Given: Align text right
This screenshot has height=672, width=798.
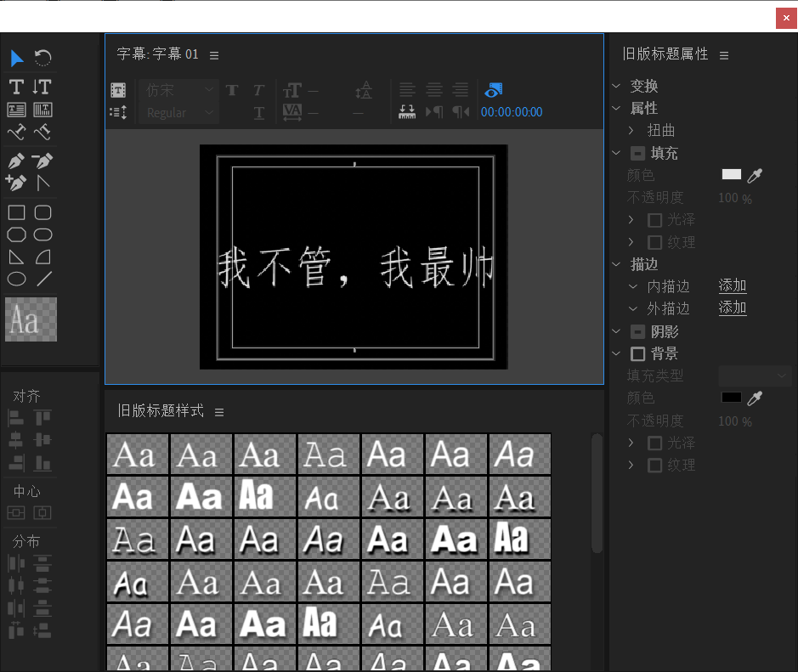Looking at the screenshot, I should click(x=461, y=89).
